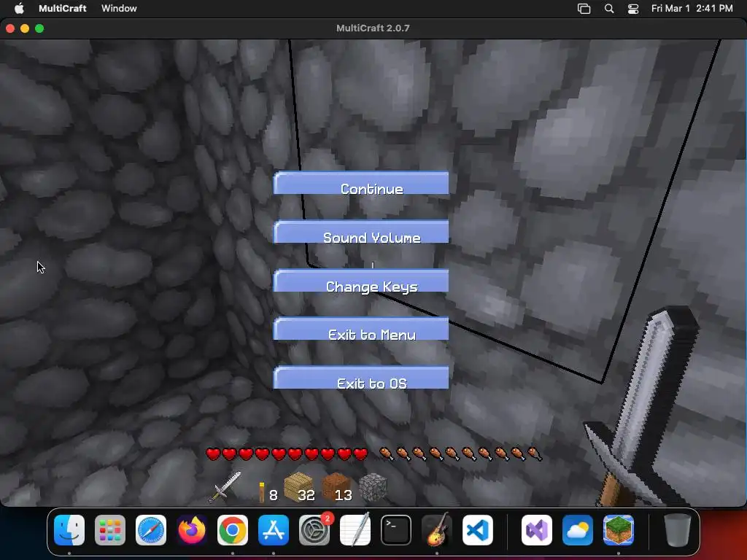This screenshot has height=560, width=747.
Task: Launch Google Chrome from the dock
Action: 233,530
